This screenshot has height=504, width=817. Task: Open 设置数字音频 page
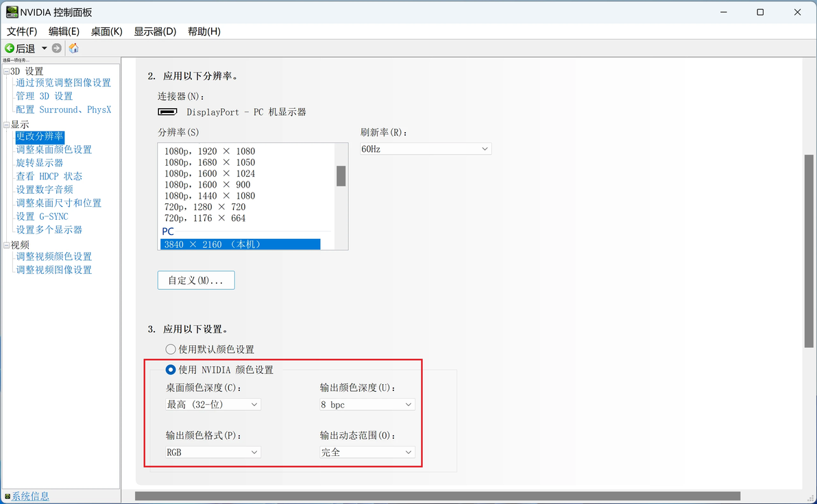[x=45, y=190]
